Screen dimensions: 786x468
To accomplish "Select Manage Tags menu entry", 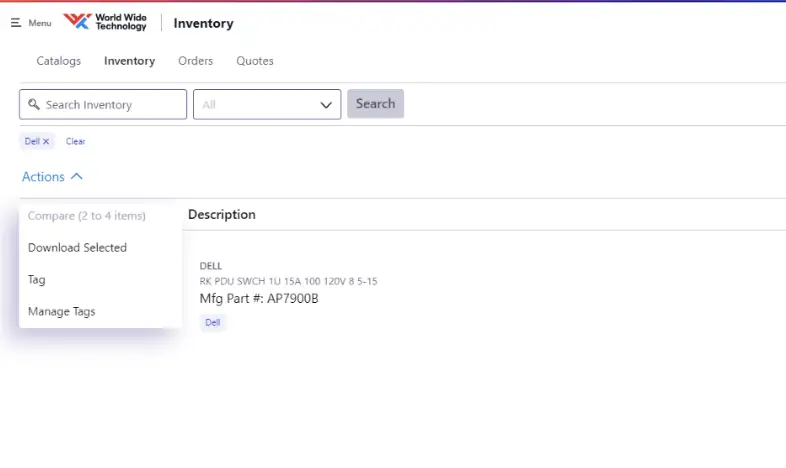I will [x=62, y=311].
